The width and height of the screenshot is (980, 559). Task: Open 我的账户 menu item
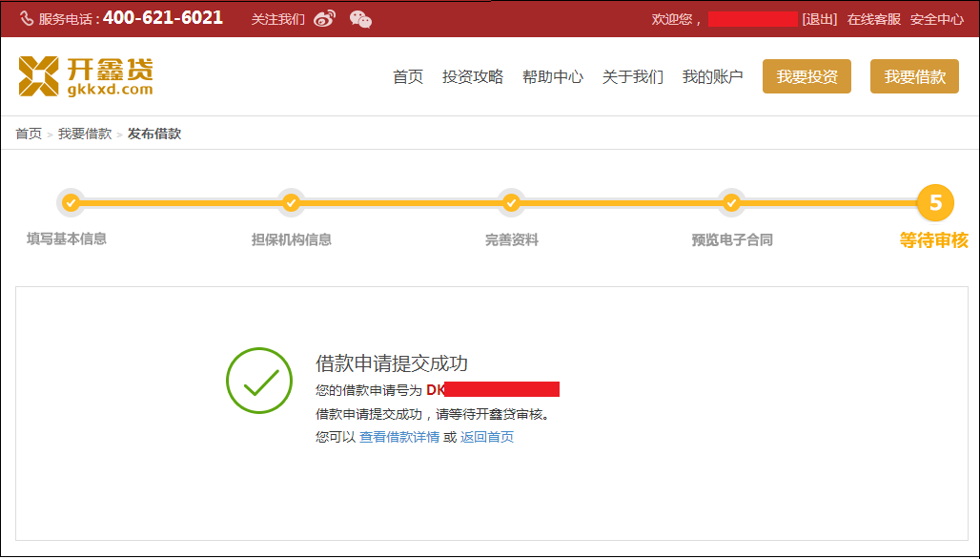[712, 77]
